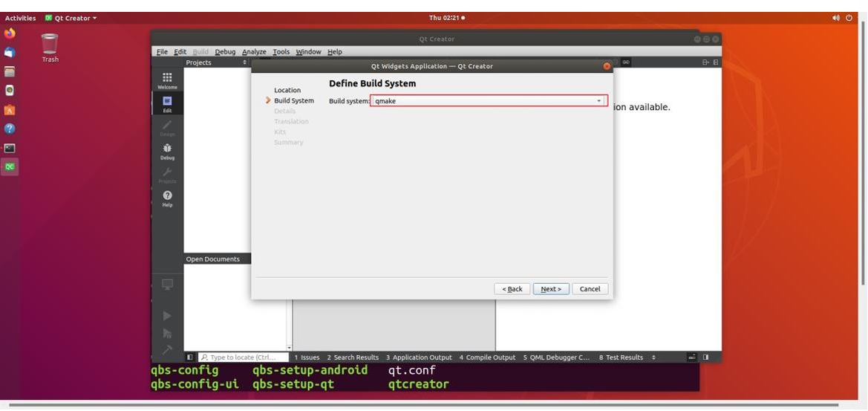Click the Next button in wizard
Viewport: 868px width, 411px height.
[x=551, y=289]
